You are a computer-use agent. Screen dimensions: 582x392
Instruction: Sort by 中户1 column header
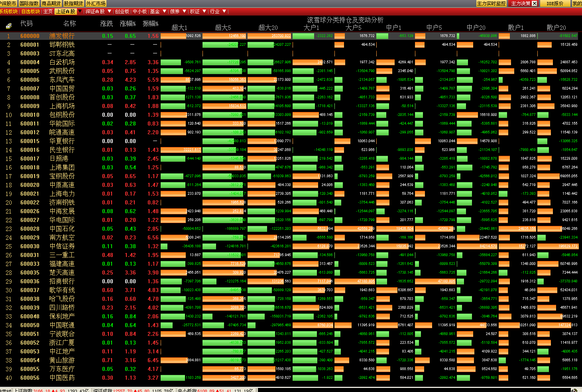[394, 27]
